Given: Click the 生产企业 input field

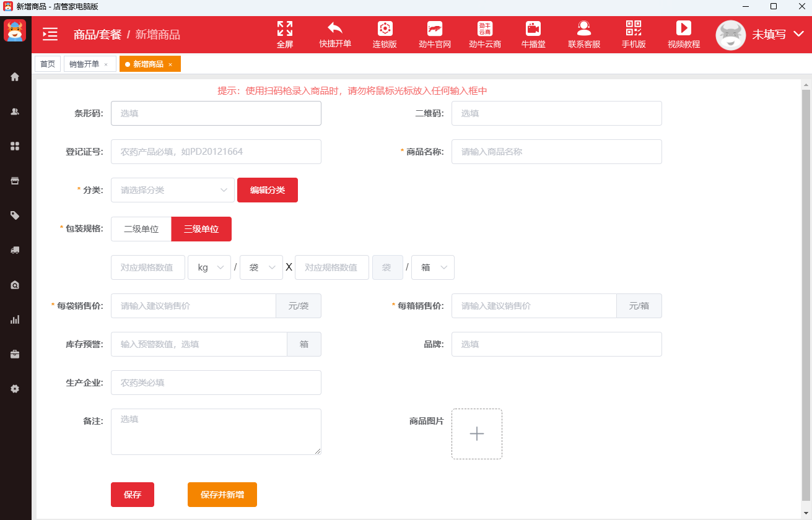Looking at the screenshot, I should 216,383.
